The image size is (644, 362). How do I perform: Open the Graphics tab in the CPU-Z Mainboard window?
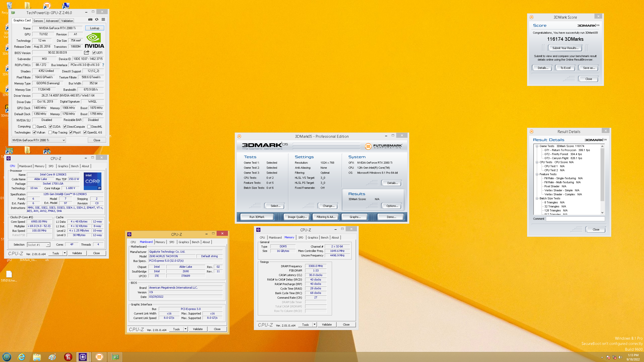tap(184, 242)
